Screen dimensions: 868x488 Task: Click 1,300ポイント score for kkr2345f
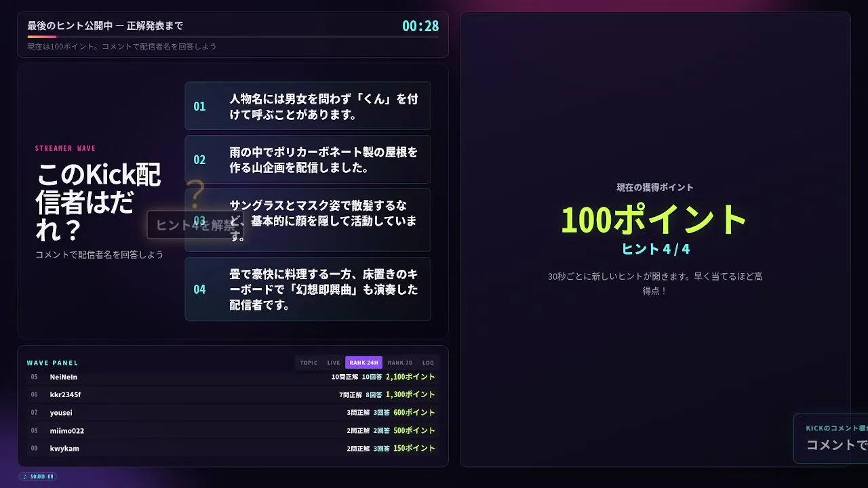(x=410, y=394)
